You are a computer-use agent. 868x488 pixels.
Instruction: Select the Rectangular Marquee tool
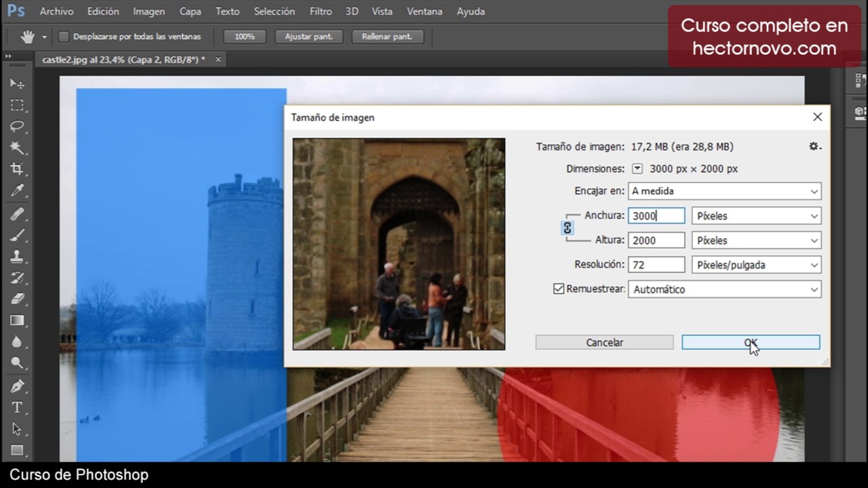(17, 105)
